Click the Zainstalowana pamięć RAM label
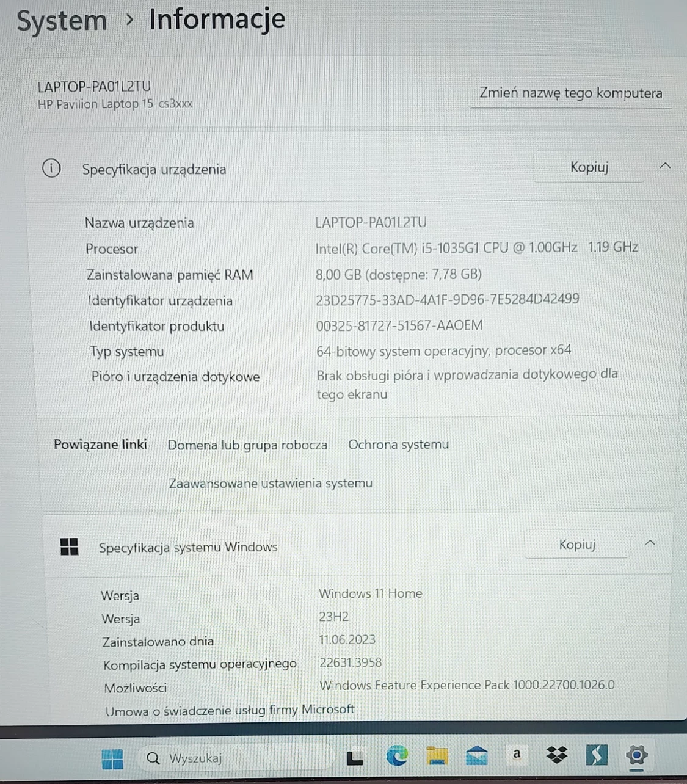Viewport: 687px width, 784px height. (170, 275)
